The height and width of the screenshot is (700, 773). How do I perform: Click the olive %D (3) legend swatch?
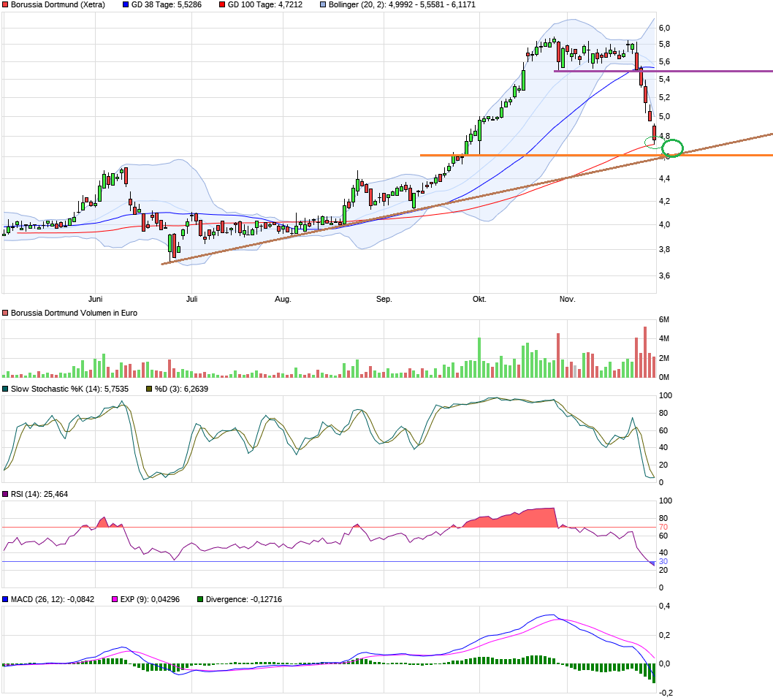point(149,389)
